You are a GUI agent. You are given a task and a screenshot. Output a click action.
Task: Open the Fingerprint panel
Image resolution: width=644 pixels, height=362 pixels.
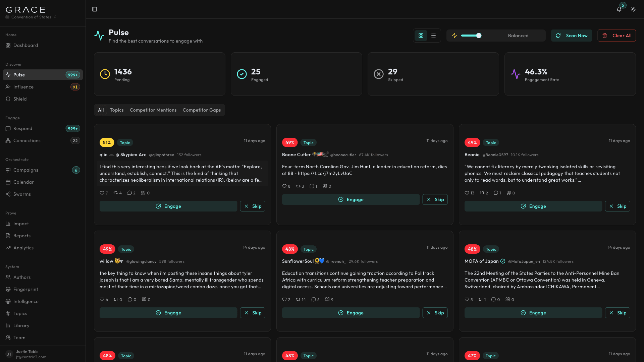tap(25, 289)
